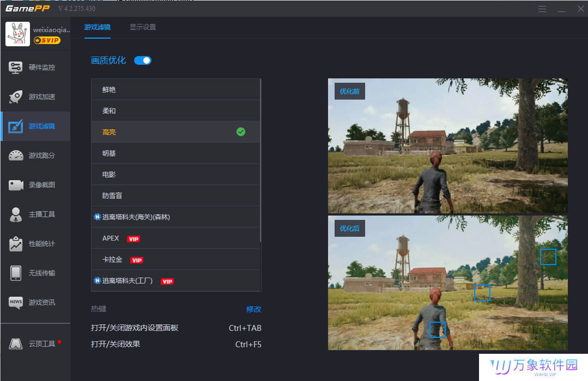Click the 无线传输 label
The height and width of the screenshot is (381, 588).
click(x=42, y=273)
